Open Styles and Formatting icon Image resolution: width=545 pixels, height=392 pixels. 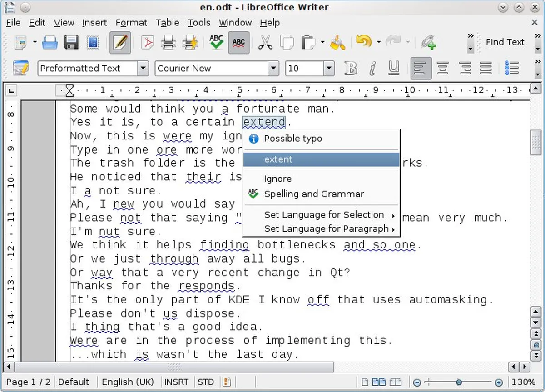coord(21,69)
